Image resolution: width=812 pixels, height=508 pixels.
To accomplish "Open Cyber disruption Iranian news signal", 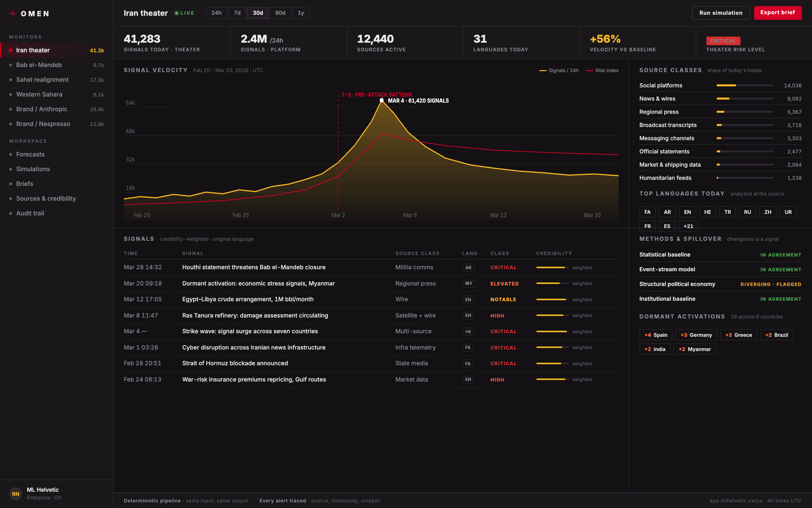I will pyautogui.click(x=371, y=347).
